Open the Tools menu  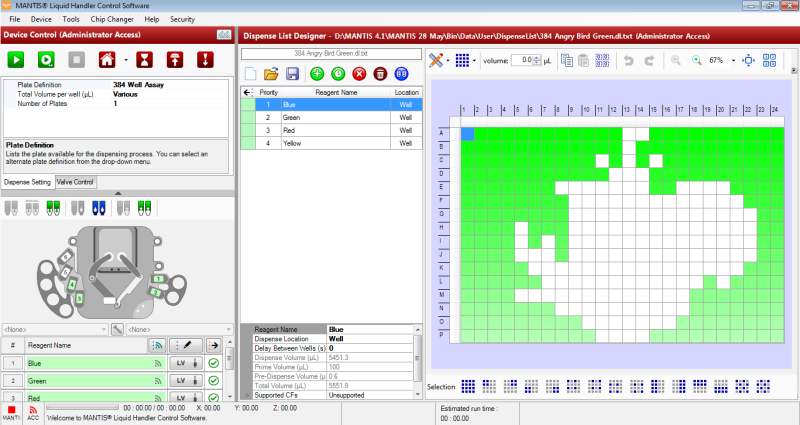[x=71, y=19]
